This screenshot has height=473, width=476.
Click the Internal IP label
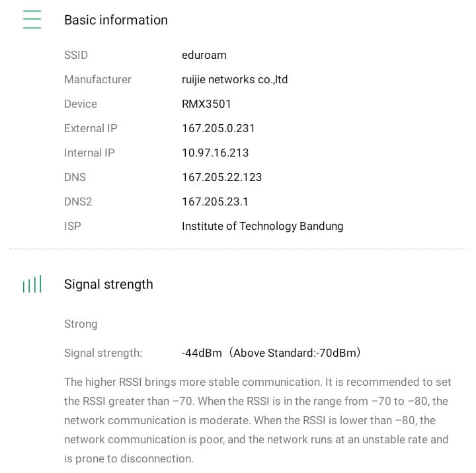89,153
